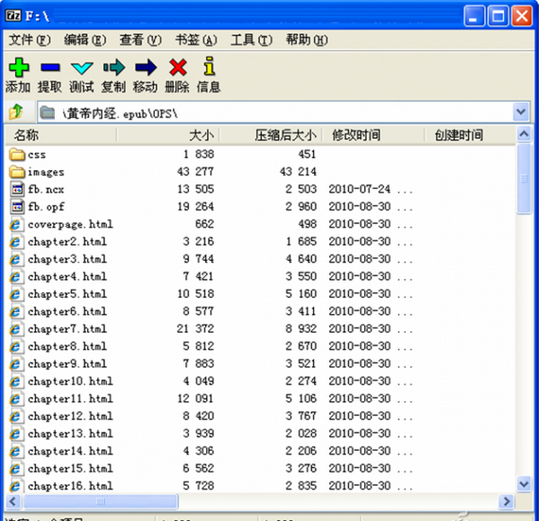Image resolution: width=539 pixels, height=521 pixels.
Task: Sort by the 修改时间 column header
Action: pos(373,135)
